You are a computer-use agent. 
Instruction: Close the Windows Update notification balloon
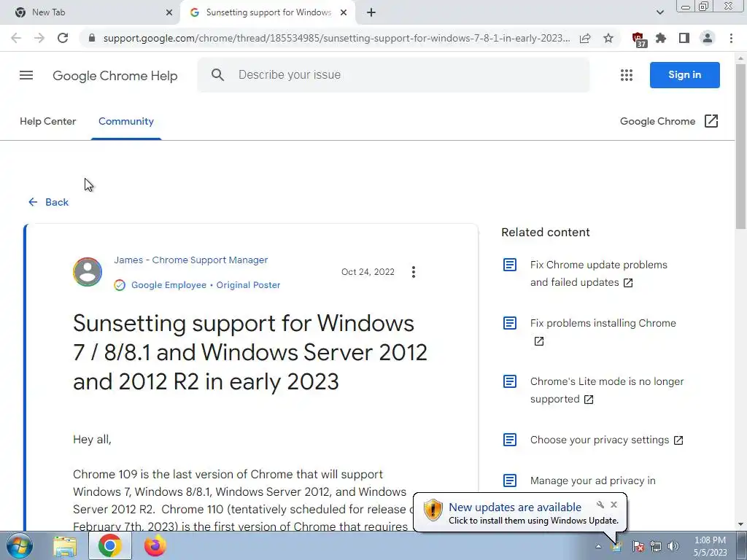coord(614,505)
